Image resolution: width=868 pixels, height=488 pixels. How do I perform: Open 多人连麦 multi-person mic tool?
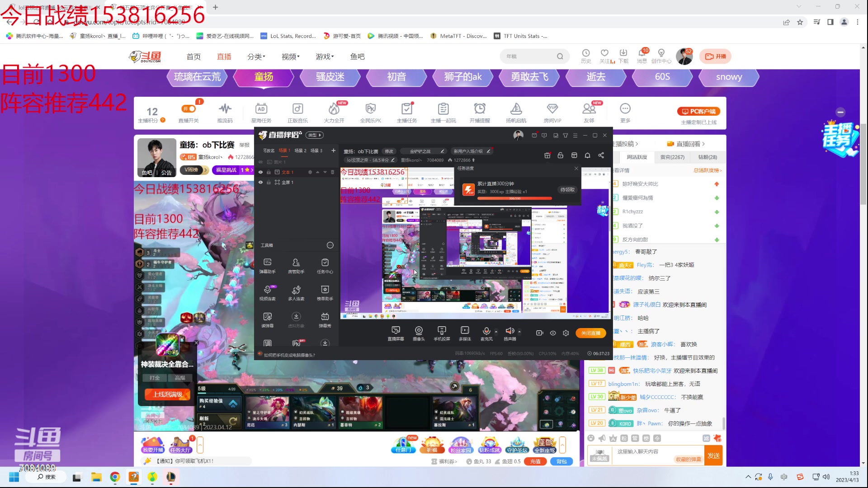(296, 293)
